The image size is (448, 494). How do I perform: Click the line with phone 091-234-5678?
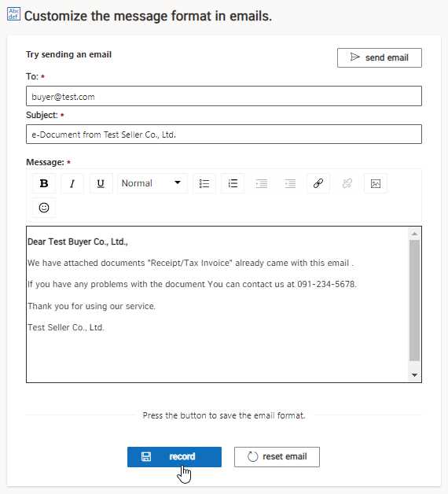click(192, 284)
